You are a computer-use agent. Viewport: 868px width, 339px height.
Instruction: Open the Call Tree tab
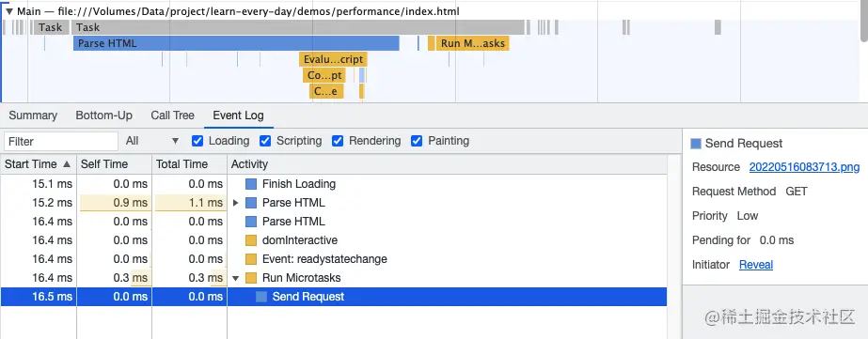[173, 116]
